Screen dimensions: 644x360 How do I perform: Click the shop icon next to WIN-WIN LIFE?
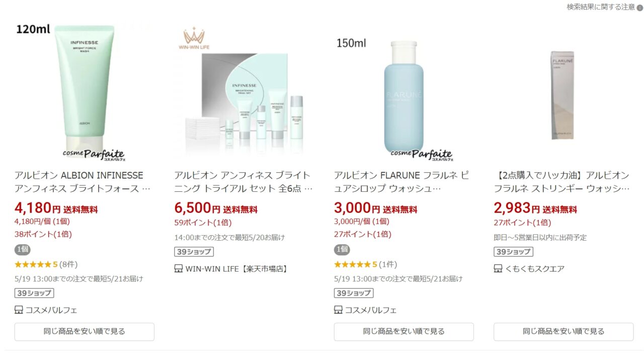click(179, 269)
